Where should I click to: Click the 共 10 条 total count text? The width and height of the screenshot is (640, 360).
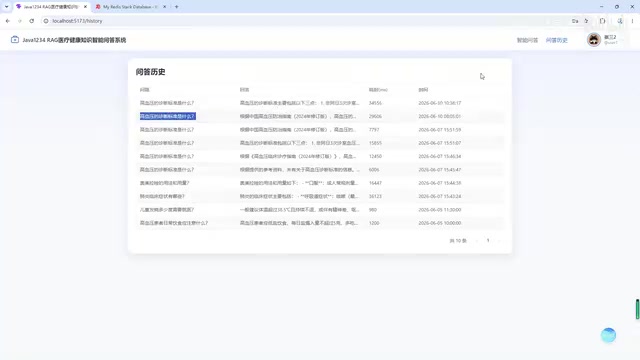(458, 241)
